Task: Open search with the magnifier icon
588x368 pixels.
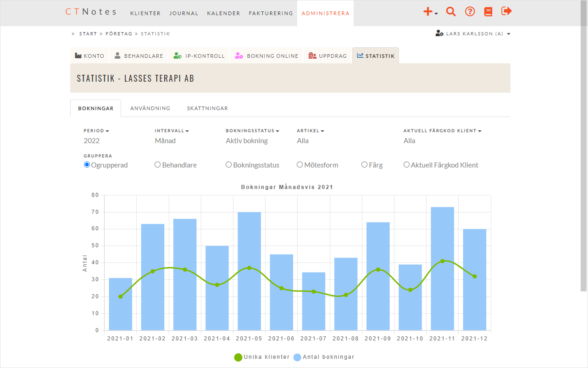Action: tap(451, 12)
